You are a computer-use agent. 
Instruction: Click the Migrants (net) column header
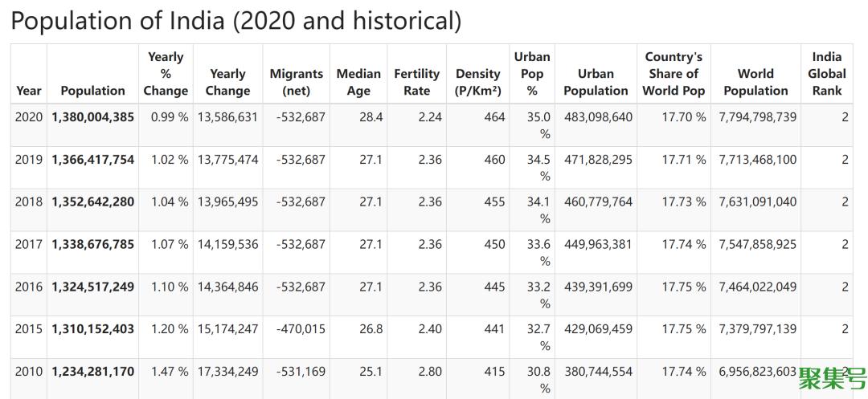[x=296, y=82]
